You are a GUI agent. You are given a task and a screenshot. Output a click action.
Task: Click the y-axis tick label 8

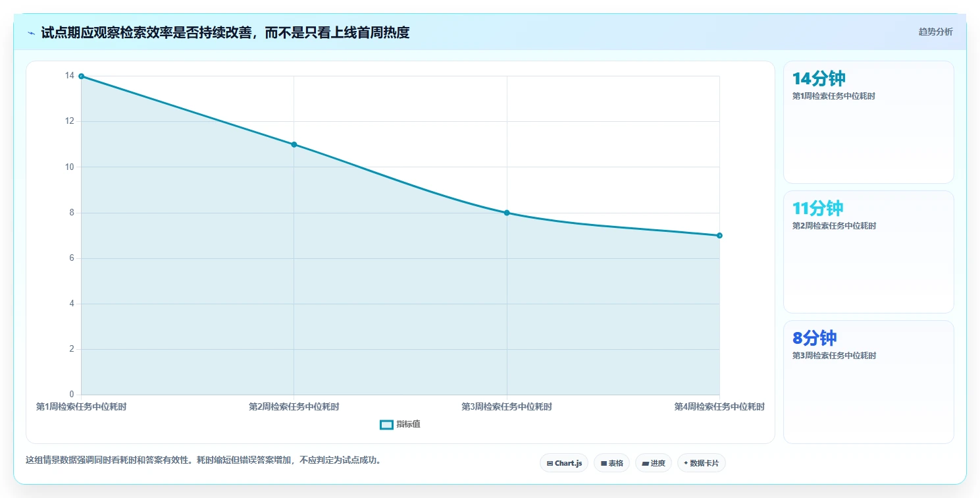pos(72,213)
